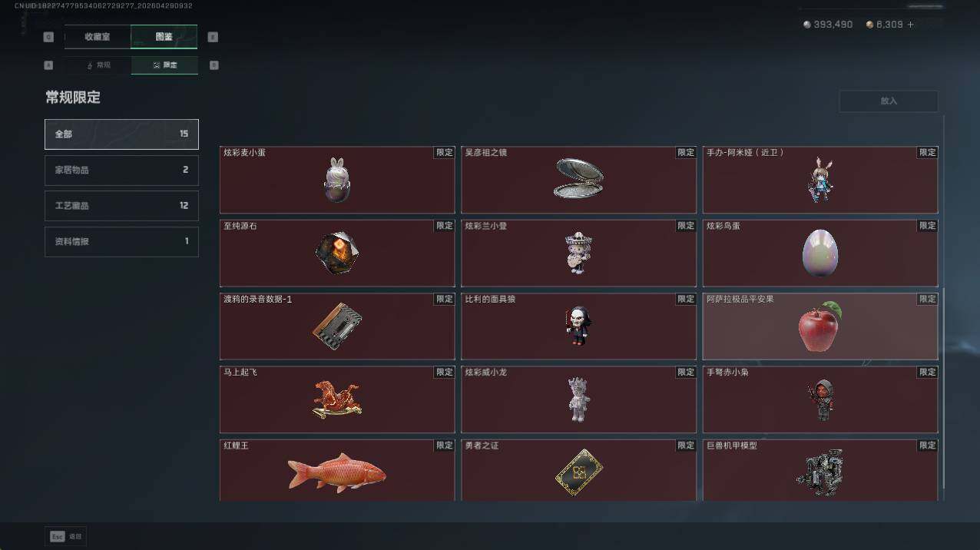
Task: Filter by 工艺藏品 category
Action: click(x=121, y=206)
